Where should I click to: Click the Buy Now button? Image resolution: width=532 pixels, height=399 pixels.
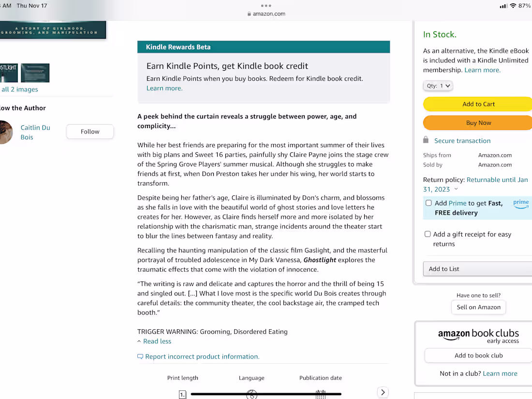478,122
